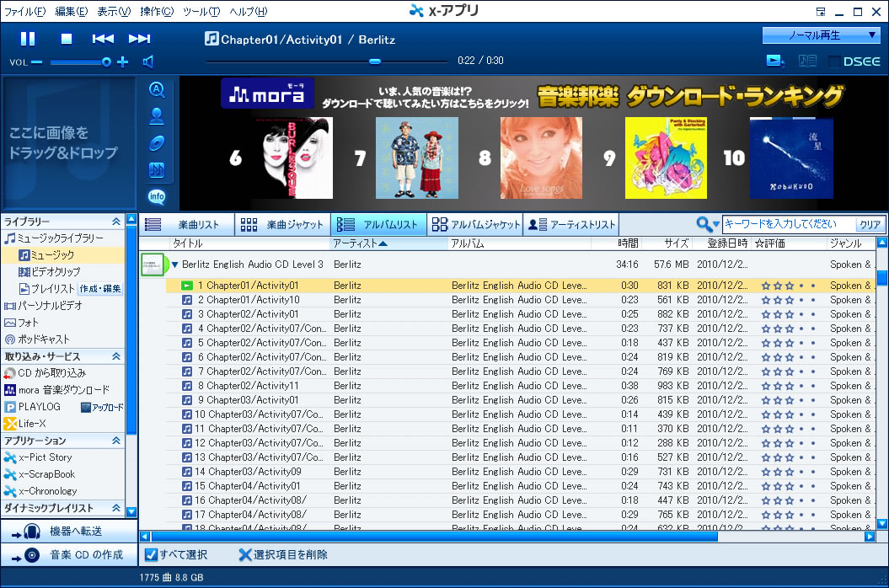Image resolution: width=889 pixels, height=588 pixels.
Task: Collapse the ライブラリー sidebar section
Action: pos(116,221)
